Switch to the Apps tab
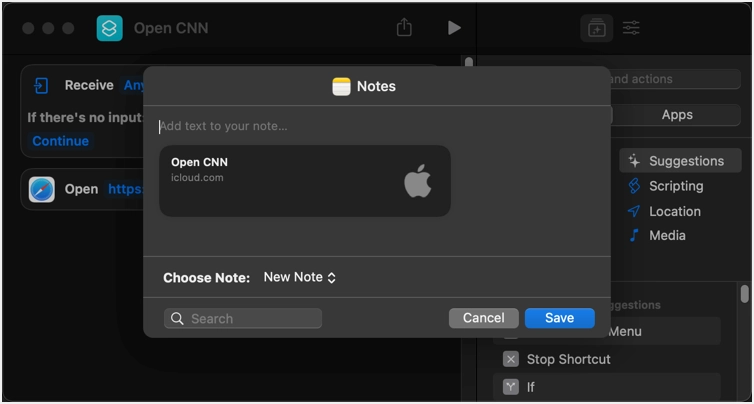This screenshot has width=754, height=404. pos(677,115)
